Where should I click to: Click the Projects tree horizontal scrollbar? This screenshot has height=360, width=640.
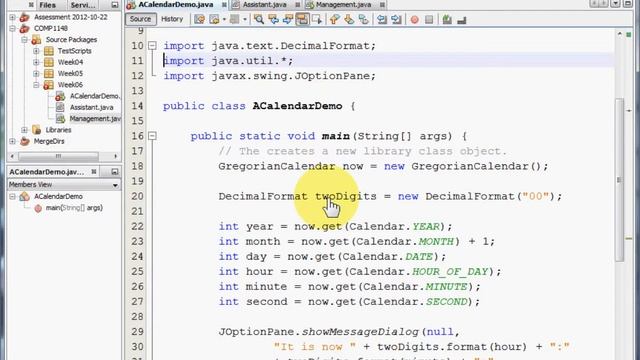coord(58,156)
